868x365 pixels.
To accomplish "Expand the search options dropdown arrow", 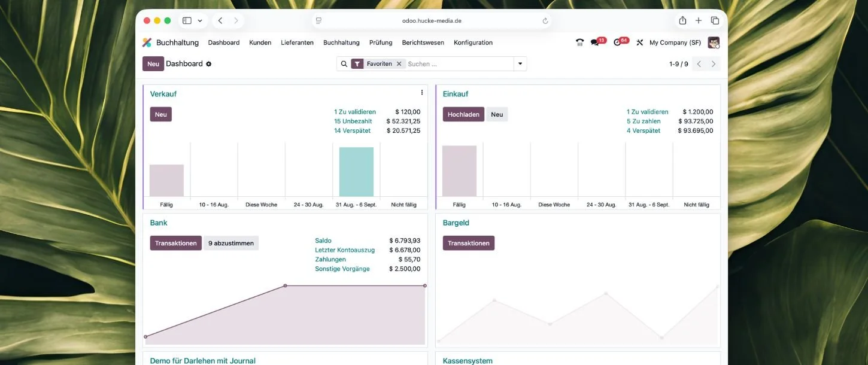I will (x=520, y=63).
